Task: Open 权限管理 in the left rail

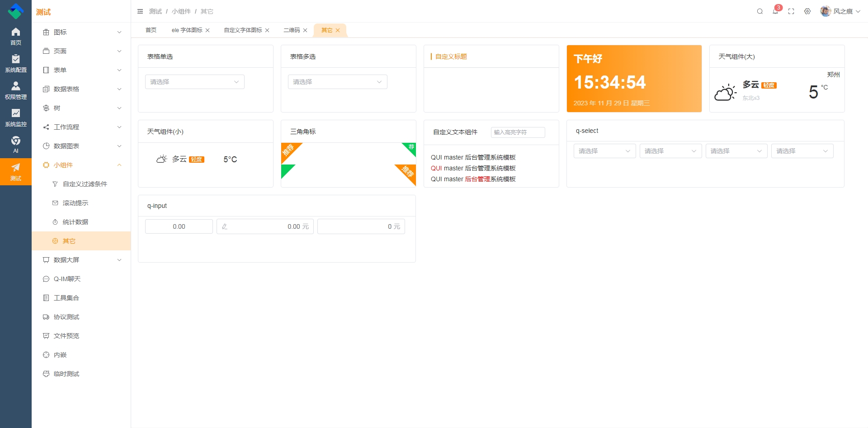Action: pos(16,90)
